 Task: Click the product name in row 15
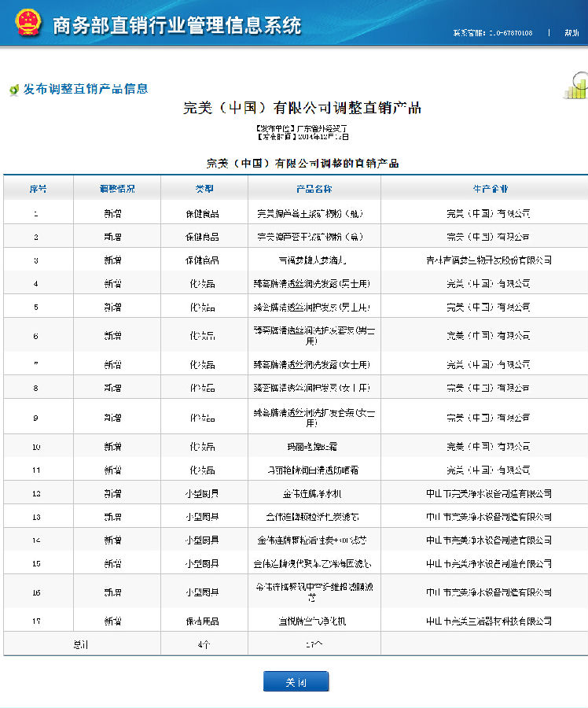click(312, 564)
